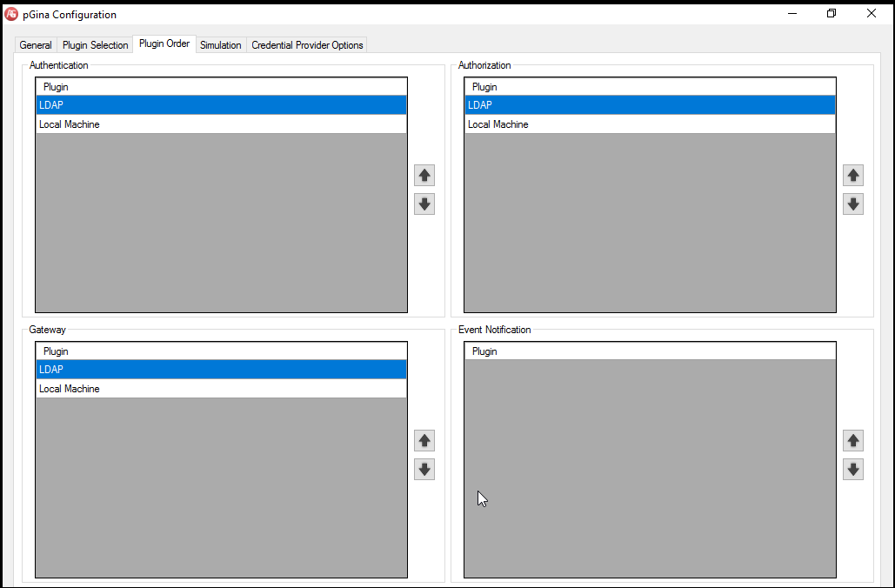Image resolution: width=895 pixels, height=588 pixels.
Task: Go to the Simulation tab
Action: (x=221, y=45)
